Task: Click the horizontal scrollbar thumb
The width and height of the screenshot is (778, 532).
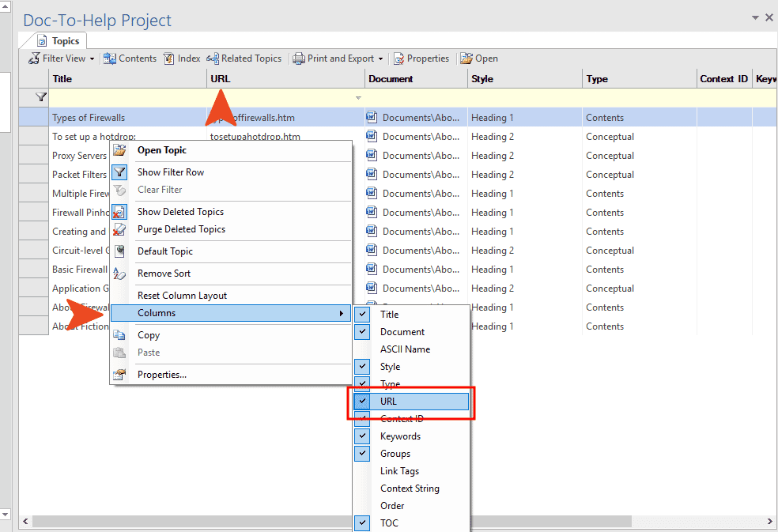Action: [x=331, y=522]
